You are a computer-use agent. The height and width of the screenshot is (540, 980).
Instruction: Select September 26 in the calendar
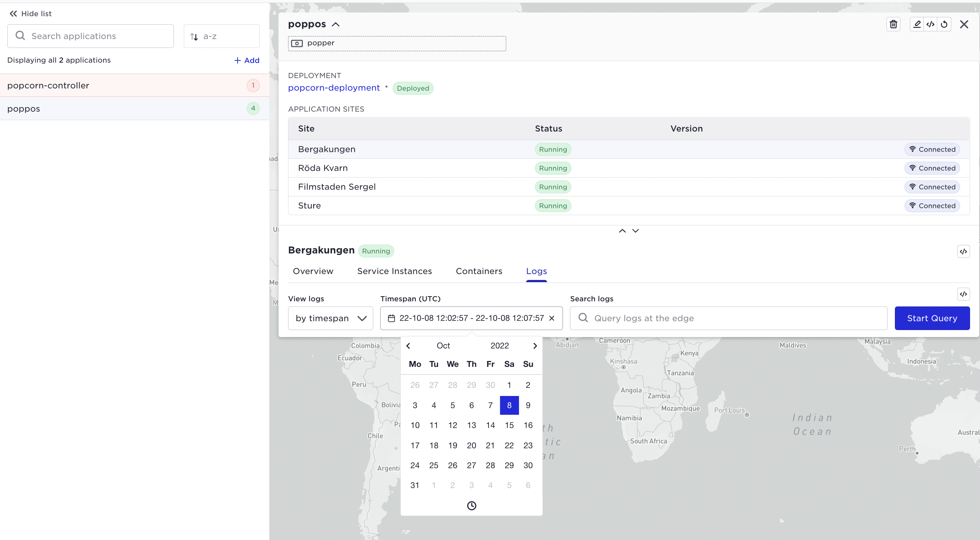pyautogui.click(x=415, y=385)
